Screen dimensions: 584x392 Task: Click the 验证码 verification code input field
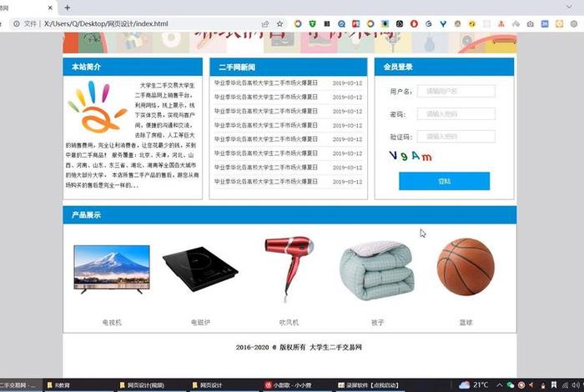456,136
